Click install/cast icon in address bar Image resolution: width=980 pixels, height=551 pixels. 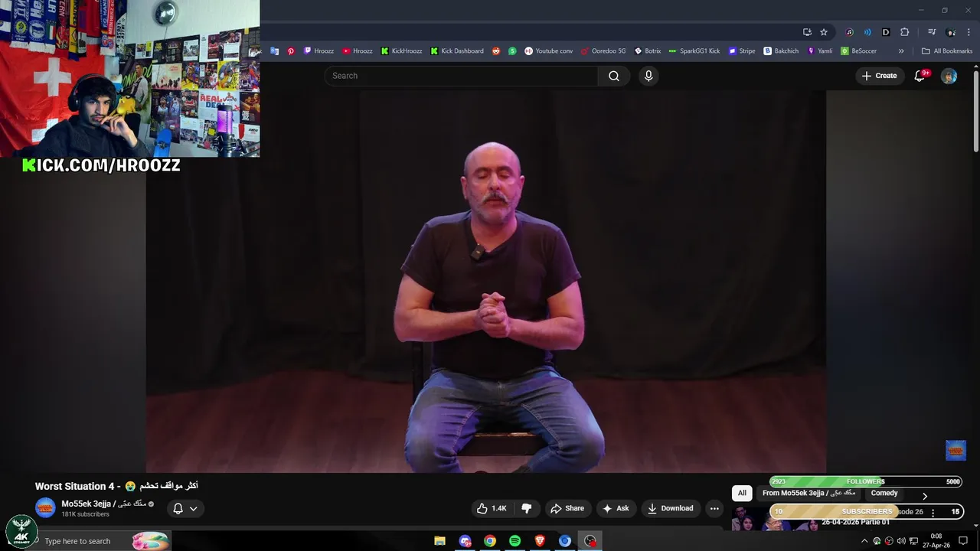(x=807, y=32)
